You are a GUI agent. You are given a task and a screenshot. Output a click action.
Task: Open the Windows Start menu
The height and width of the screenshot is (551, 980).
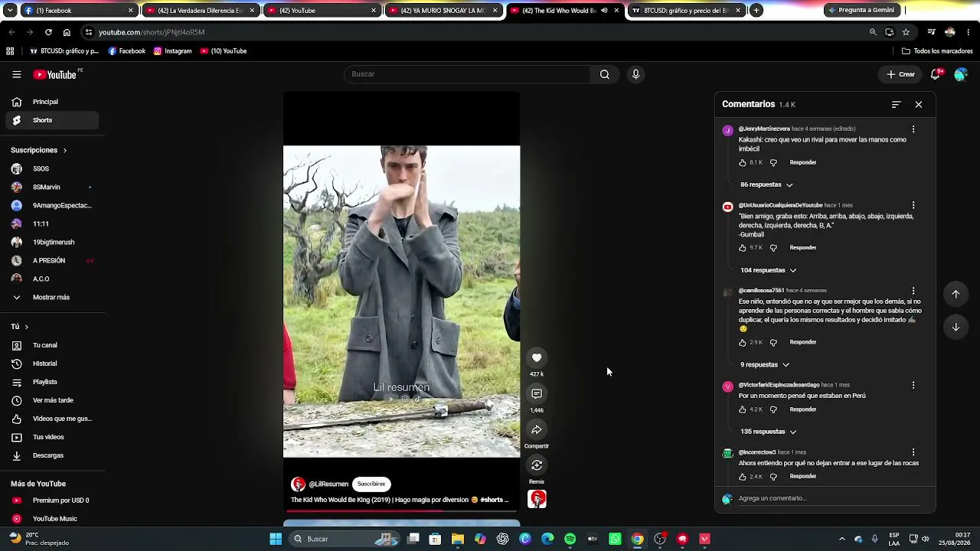(x=276, y=539)
